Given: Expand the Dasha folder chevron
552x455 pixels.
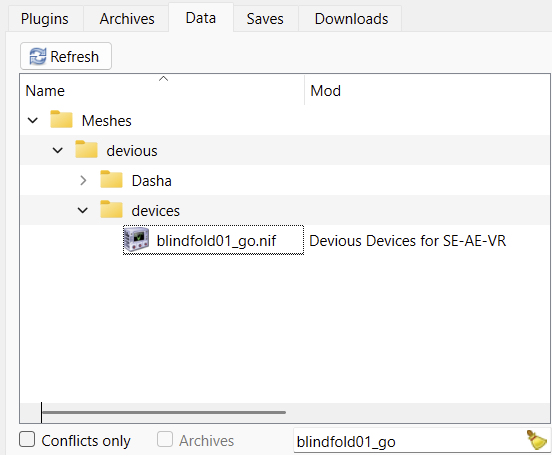Looking at the screenshot, I should coord(83,181).
